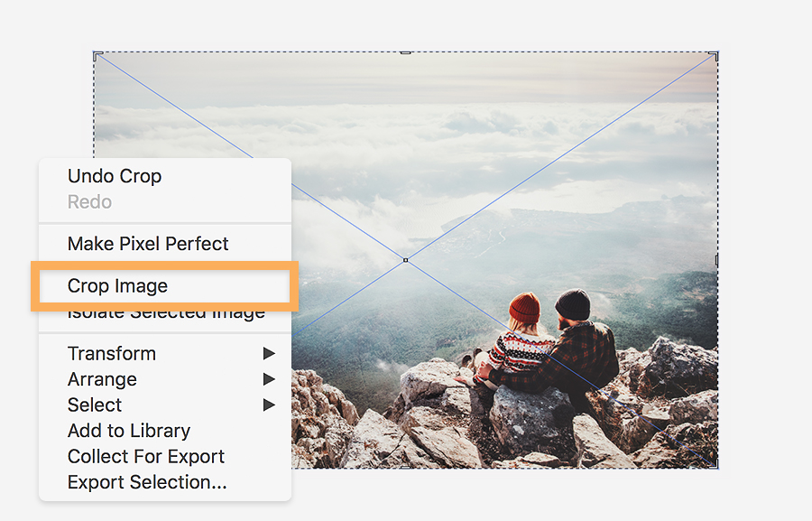Click the bottom-right corner crop handle

point(715,464)
